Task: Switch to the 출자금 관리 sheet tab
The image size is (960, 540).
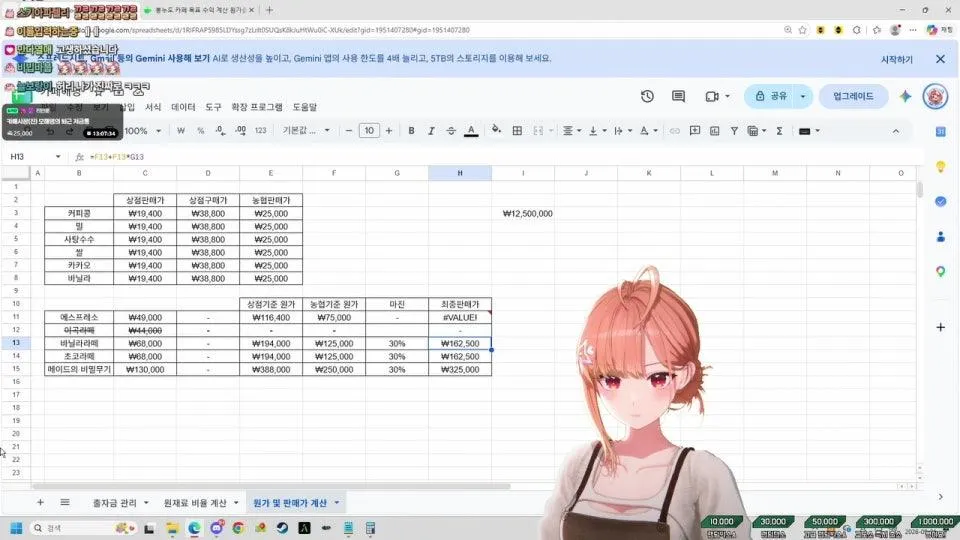Action: pos(114,503)
